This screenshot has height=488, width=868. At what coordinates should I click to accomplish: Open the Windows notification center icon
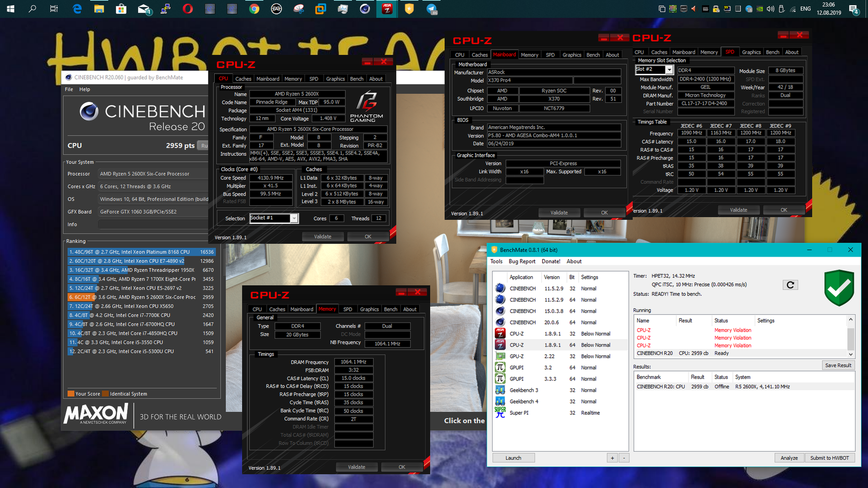point(854,9)
